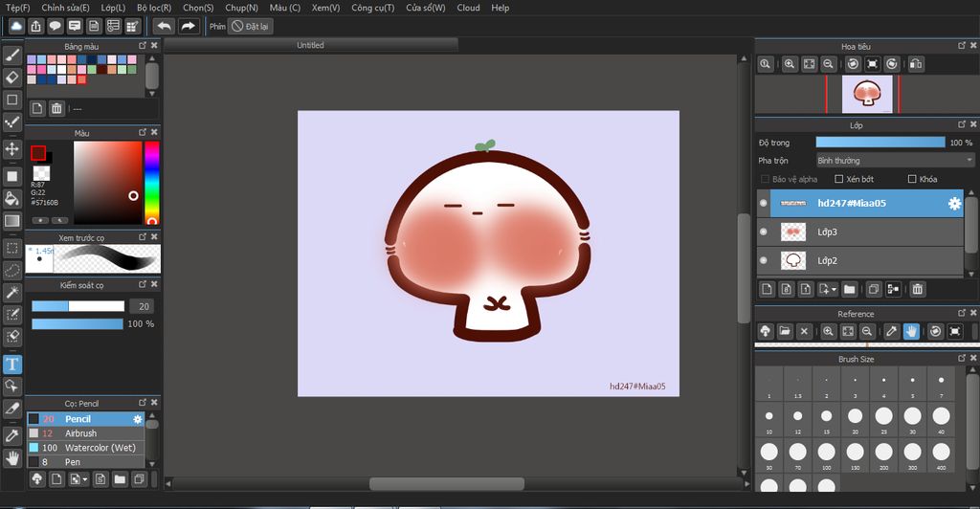Viewport: 980px width, 509px height.
Task: Select the Bucket fill tool
Action: pos(11,198)
